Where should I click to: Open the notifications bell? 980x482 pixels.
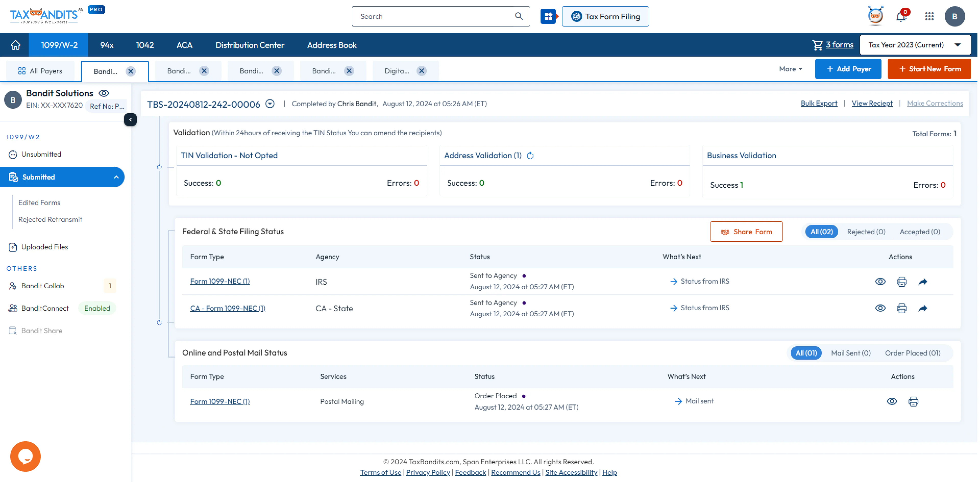coord(901,17)
